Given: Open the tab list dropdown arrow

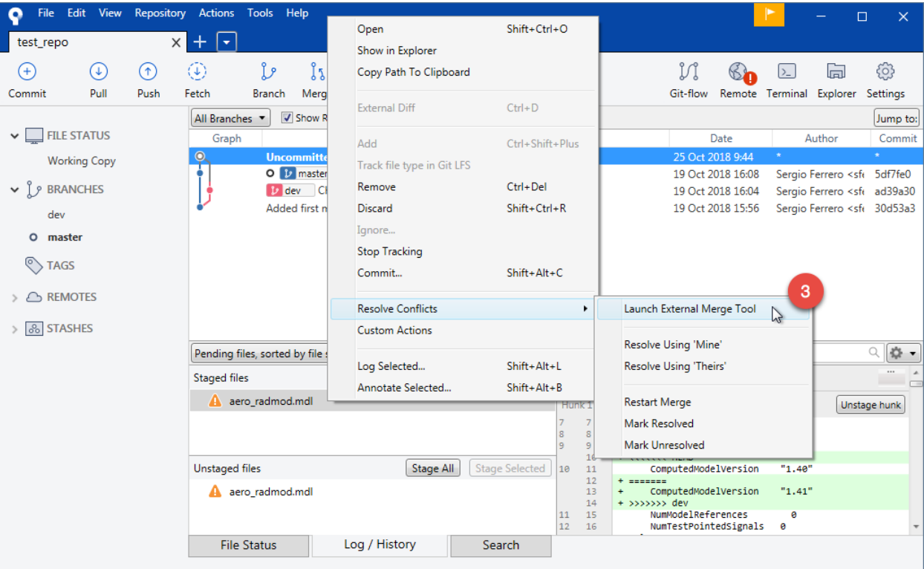Looking at the screenshot, I should [x=227, y=42].
